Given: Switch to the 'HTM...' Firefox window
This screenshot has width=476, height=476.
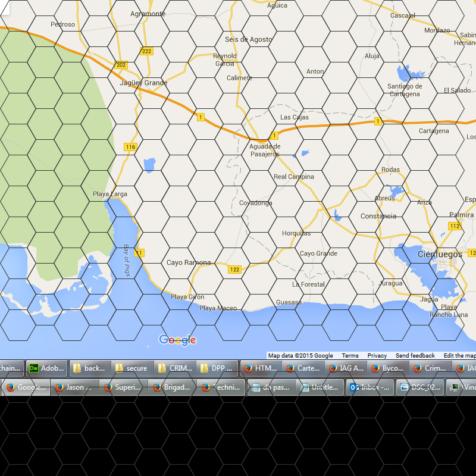Looking at the screenshot, I should click(261, 368).
